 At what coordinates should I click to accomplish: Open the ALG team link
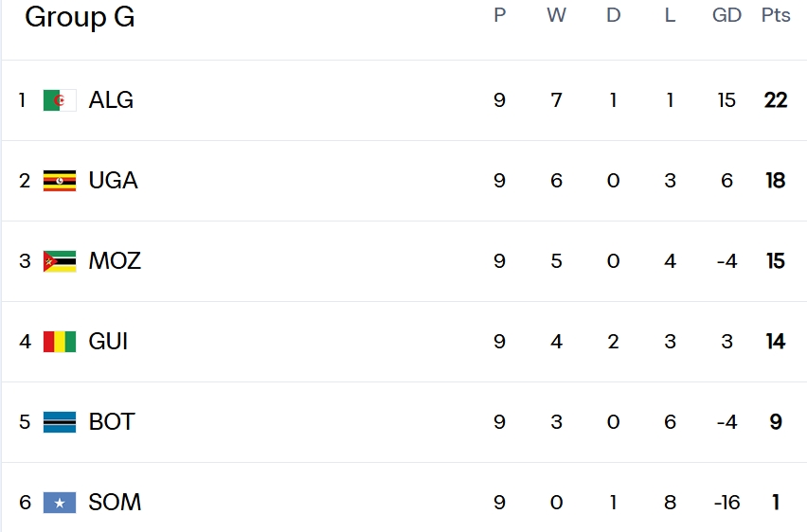(111, 100)
